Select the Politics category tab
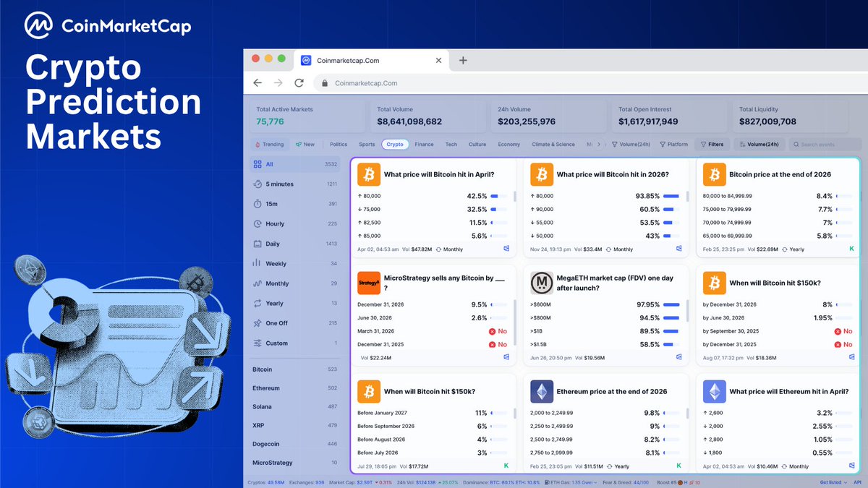Image resolution: width=868 pixels, height=488 pixels. pos(339,145)
